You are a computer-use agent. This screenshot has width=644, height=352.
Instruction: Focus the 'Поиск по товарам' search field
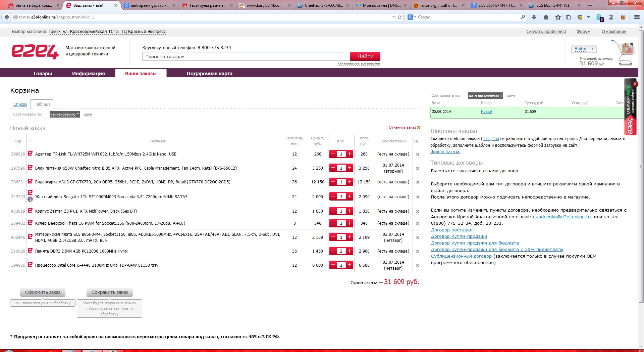[x=246, y=56]
